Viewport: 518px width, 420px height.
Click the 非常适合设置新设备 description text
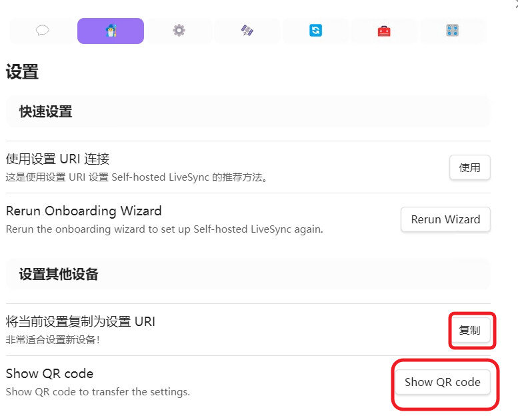coord(53,340)
